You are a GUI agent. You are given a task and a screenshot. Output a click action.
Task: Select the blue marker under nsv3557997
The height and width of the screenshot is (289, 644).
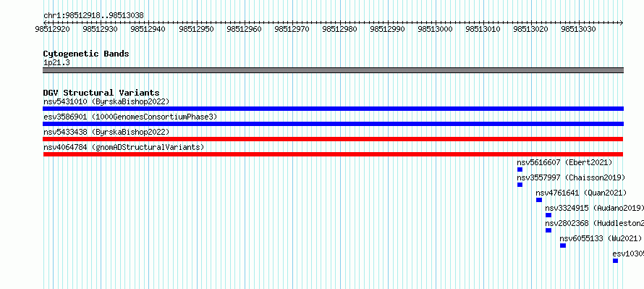(x=520, y=185)
